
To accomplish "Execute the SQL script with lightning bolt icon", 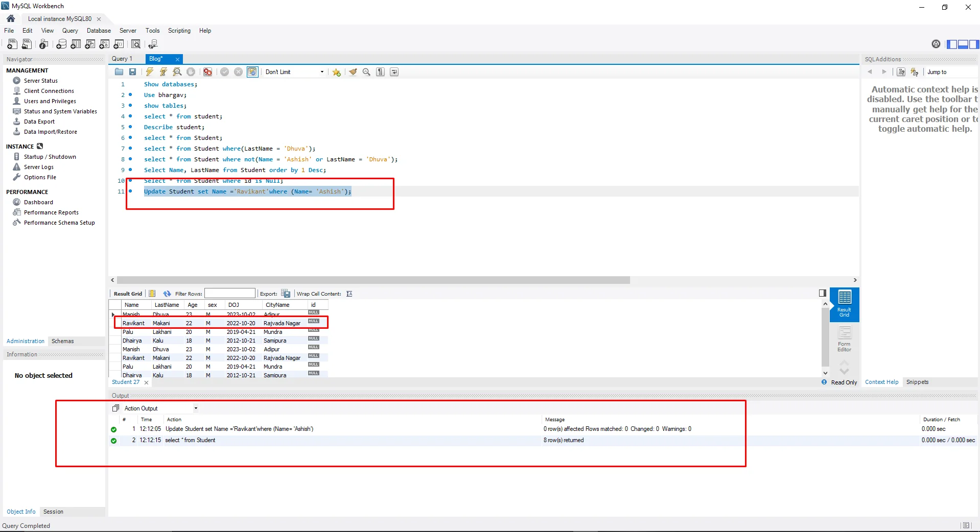I will 149,72.
